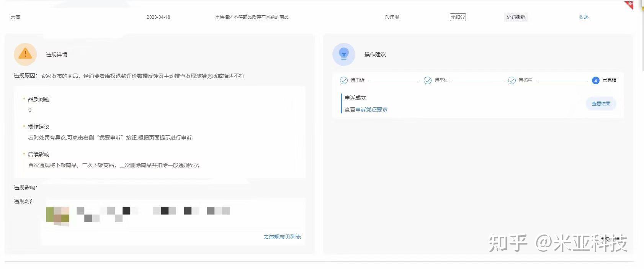Image resolution: width=644 pixels, height=269 pixels.
Task: Select the 审核中 step checkmark icon
Action: point(512,80)
